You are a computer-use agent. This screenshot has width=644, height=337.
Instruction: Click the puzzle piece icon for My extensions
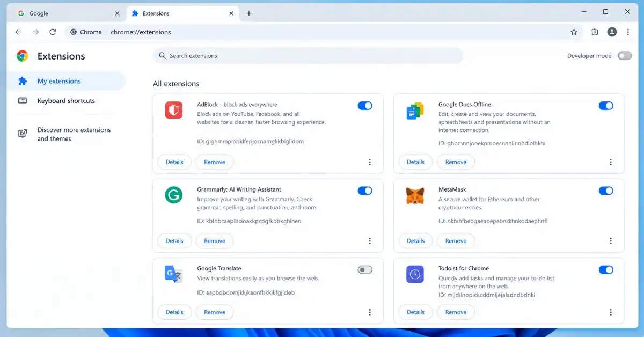click(x=23, y=81)
